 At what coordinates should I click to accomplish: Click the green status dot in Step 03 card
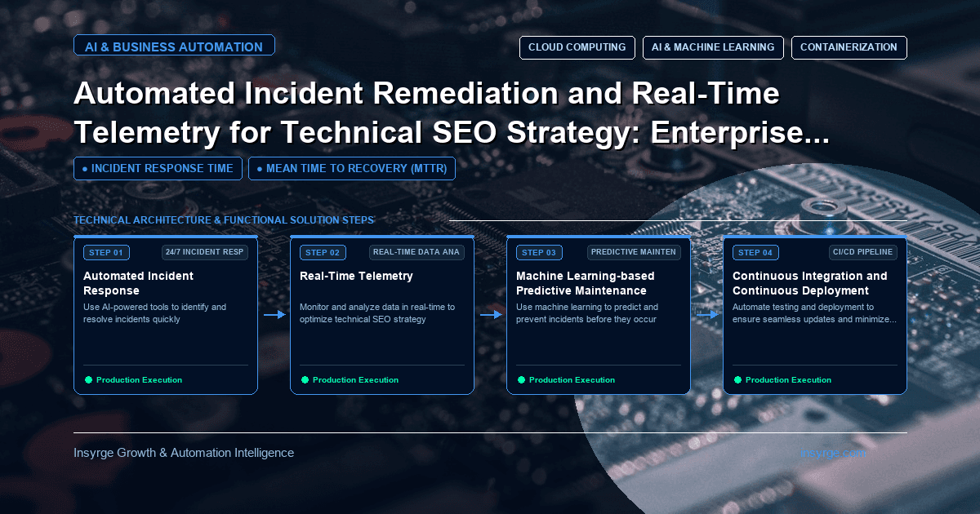[x=521, y=380]
